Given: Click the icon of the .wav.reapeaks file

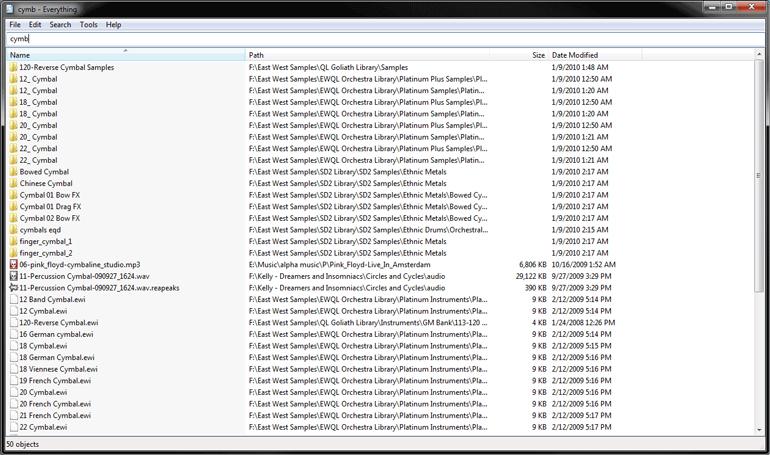Looking at the screenshot, I should [14, 288].
